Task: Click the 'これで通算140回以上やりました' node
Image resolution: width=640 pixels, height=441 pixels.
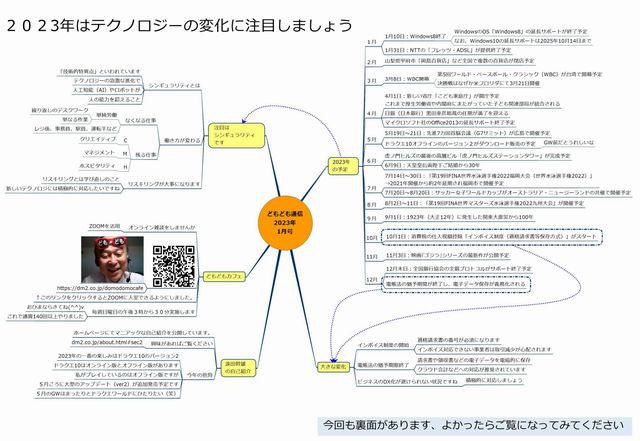Action: click(x=45, y=316)
